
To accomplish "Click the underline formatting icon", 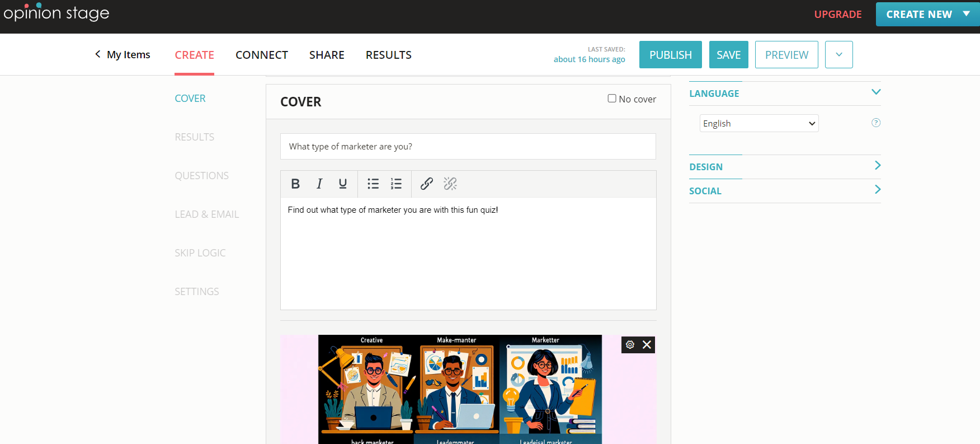I will pos(343,184).
